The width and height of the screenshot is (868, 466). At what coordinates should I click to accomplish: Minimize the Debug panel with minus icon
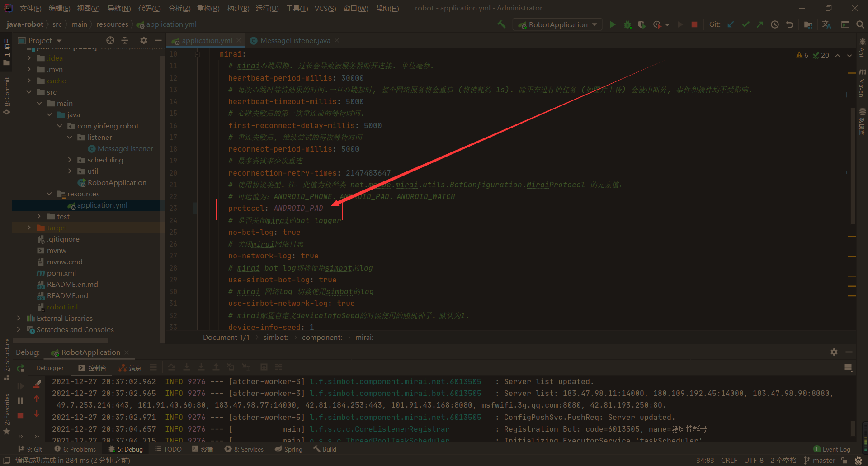pos(849,352)
